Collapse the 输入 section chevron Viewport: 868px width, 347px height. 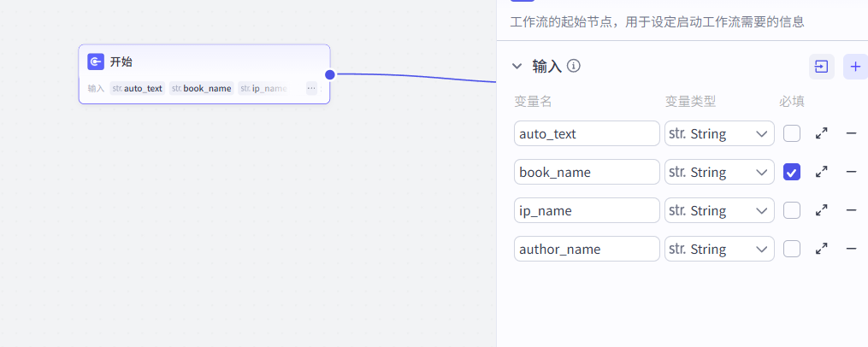517,66
